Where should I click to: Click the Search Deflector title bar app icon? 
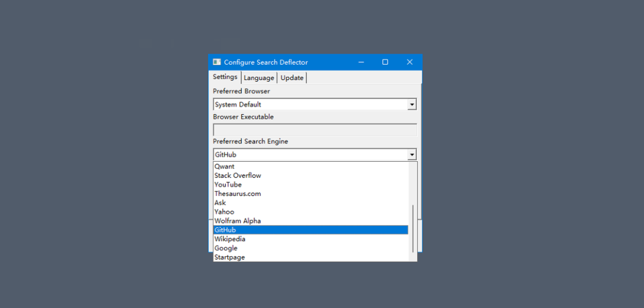(x=217, y=62)
